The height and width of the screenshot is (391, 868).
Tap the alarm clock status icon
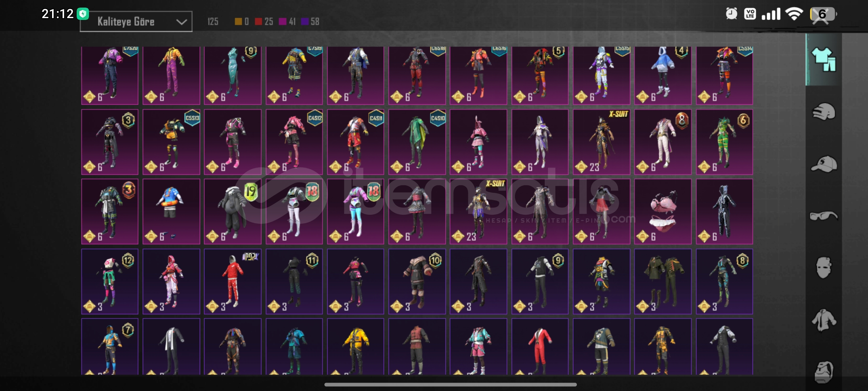click(731, 14)
